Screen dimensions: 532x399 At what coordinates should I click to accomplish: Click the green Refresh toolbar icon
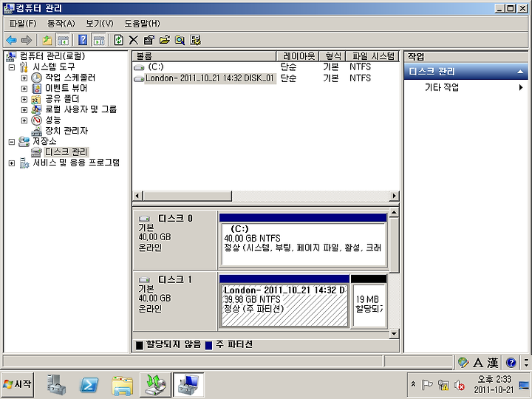coord(118,40)
